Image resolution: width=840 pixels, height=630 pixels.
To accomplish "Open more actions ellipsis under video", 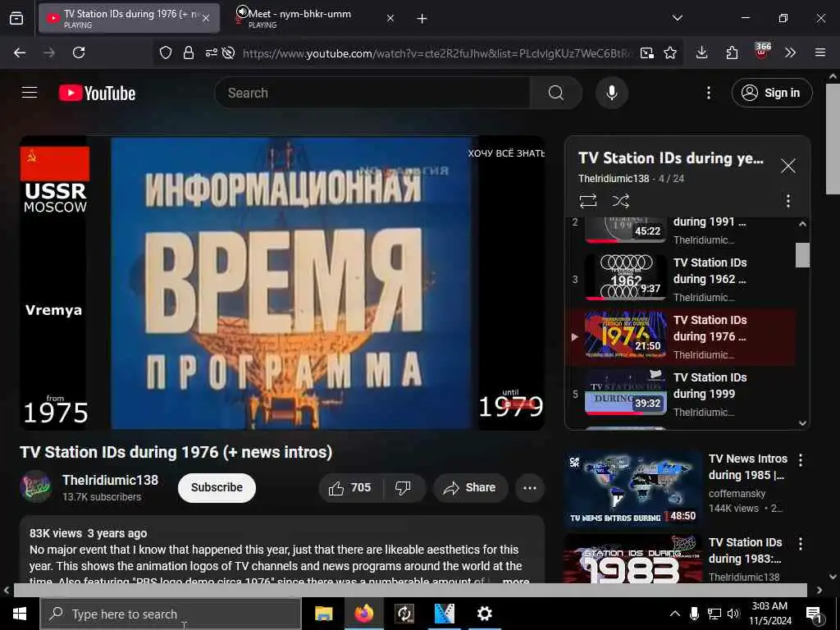I will click(x=530, y=487).
